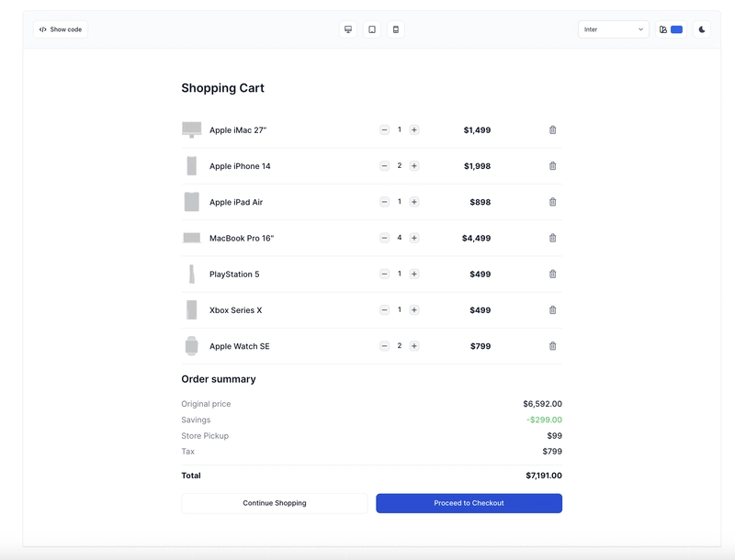Delete Xbox Series X from cart
Viewport: 735px width, 560px height.
click(x=553, y=310)
